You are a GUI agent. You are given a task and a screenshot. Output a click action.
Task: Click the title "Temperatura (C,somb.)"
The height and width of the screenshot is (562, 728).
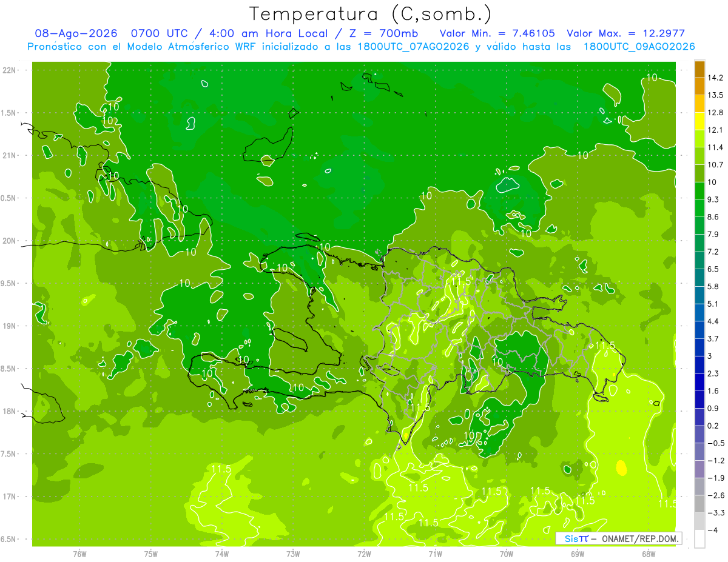(370, 14)
